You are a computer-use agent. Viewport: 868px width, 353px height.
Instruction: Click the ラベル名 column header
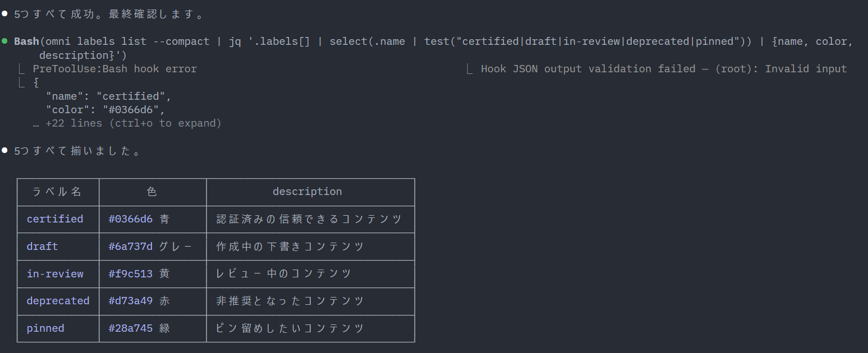(57, 192)
